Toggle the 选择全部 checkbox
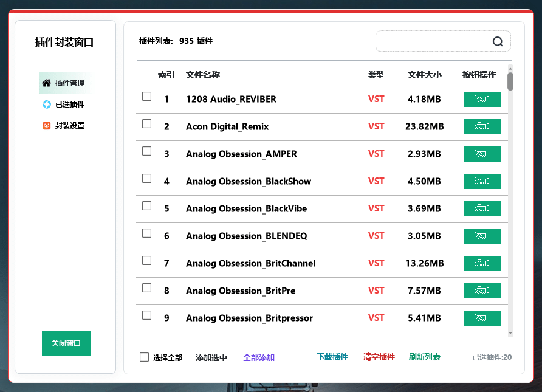This screenshot has width=542, height=392. click(144, 357)
